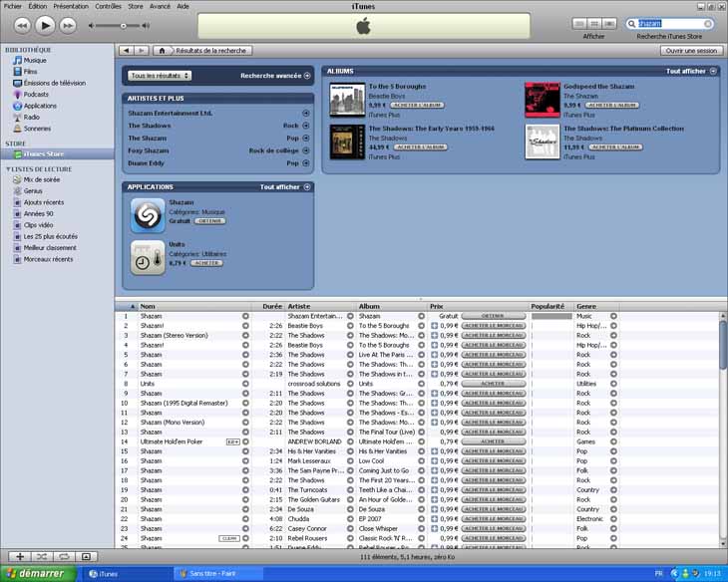Screen dimensions: 728x582
Task: Open Shazam Entertainment Ltd. artist arrow
Action: pyautogui.click(x=306, y=114)
